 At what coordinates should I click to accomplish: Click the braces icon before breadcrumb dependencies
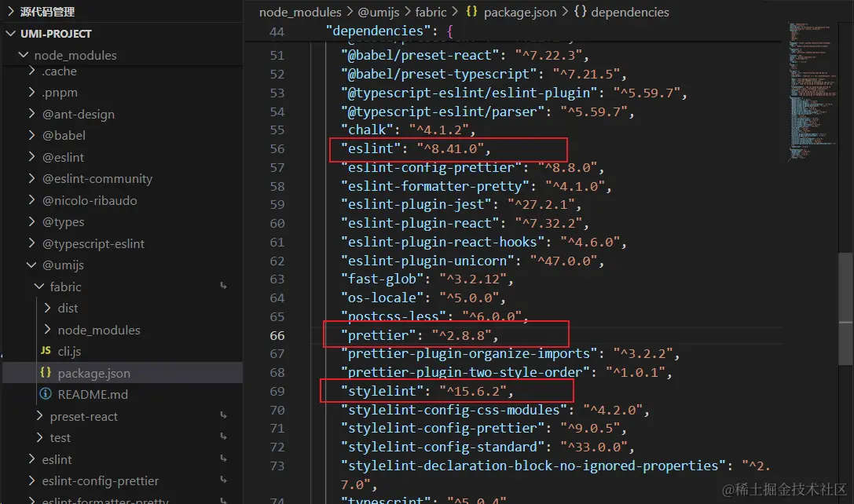pos(580,12)
